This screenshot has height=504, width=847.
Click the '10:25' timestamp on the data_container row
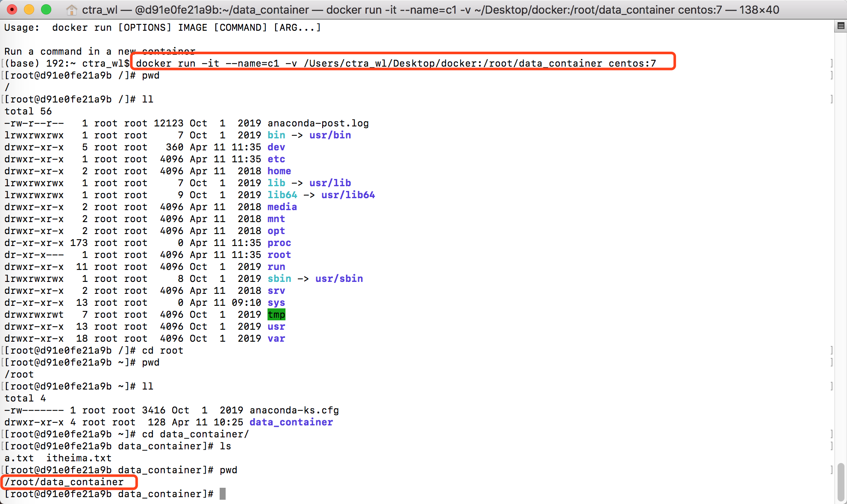pos(228,422)
